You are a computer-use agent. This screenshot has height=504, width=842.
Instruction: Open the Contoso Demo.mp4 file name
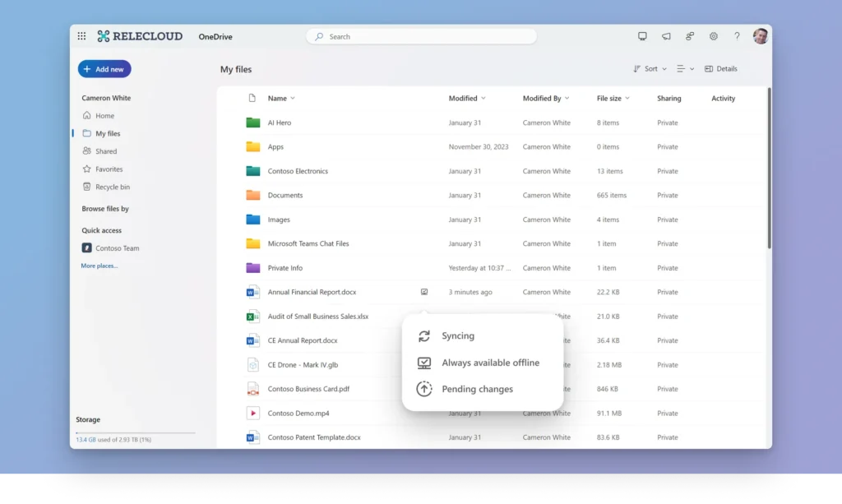coord(298,414)
